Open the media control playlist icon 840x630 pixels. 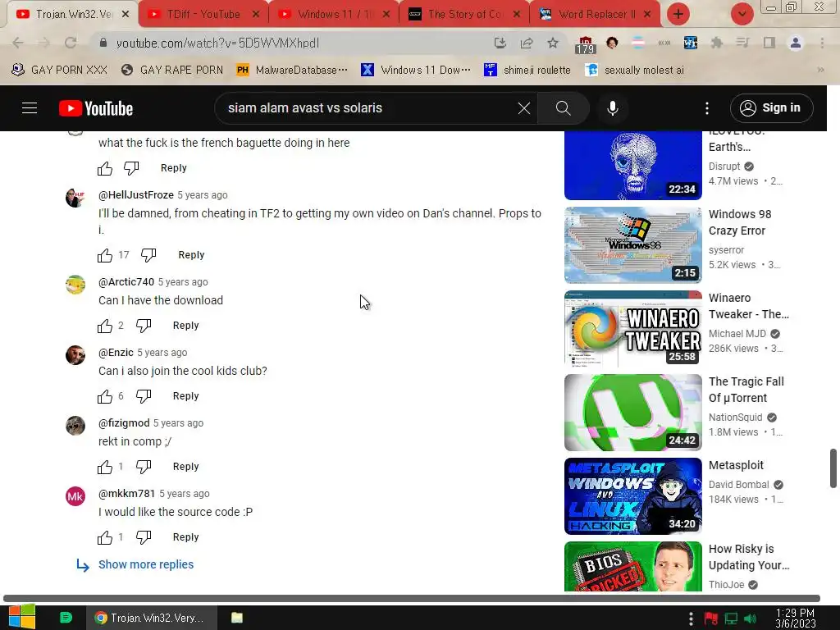point(742,43)
